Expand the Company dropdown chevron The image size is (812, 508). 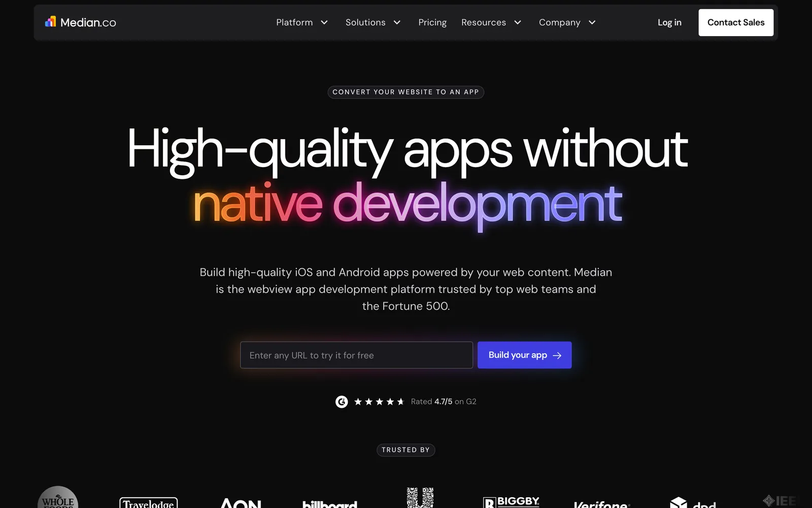(x=592, y=22)
